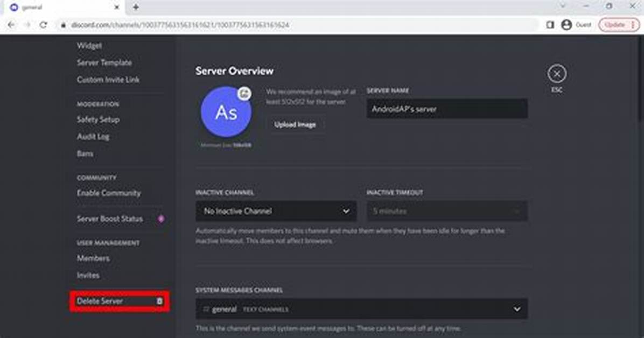Screen dimensions: 644x338
Task: Open the Bans page
Action: pyautogui.click(x=85, y=153)
